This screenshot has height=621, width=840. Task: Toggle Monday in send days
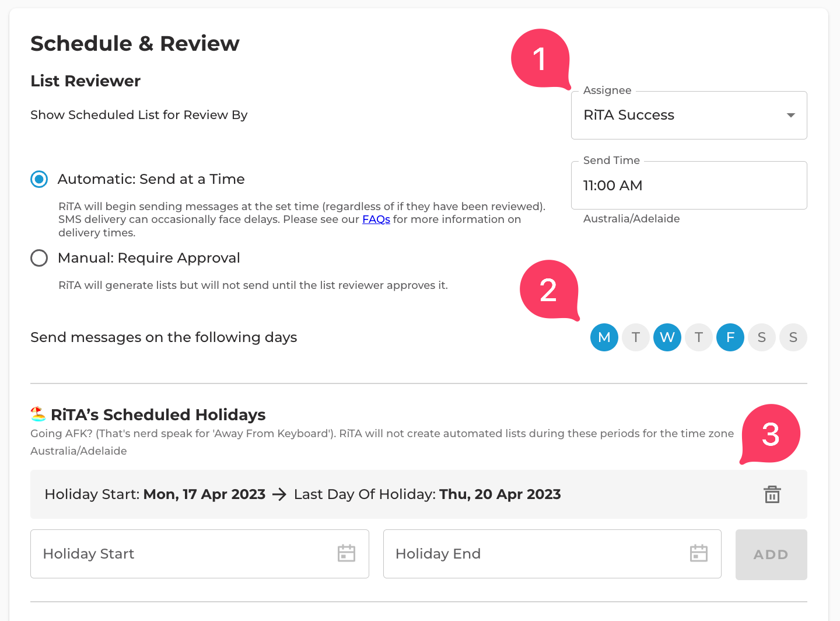604,337
